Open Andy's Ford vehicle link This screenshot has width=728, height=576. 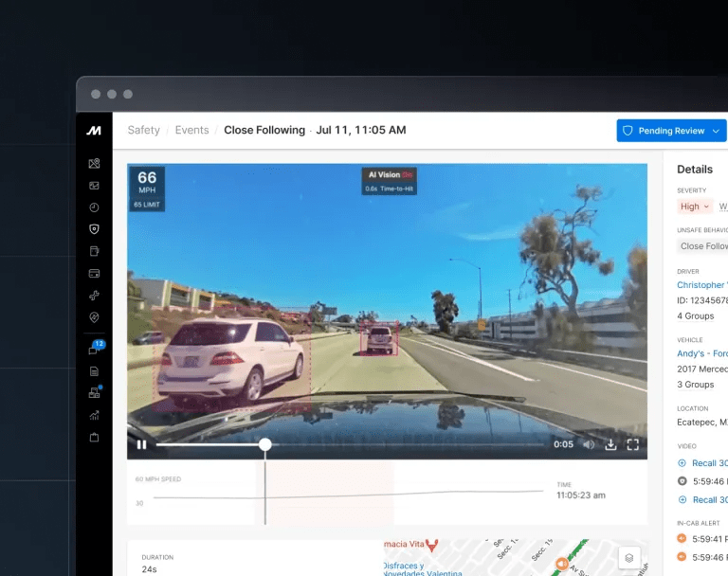click(701, 353)
